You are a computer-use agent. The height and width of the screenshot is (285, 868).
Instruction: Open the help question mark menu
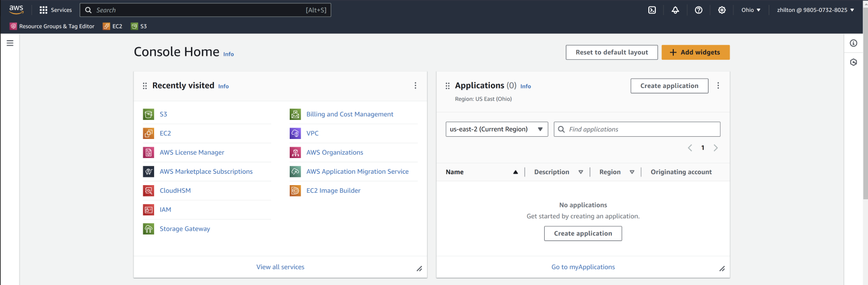coord(699,10)
